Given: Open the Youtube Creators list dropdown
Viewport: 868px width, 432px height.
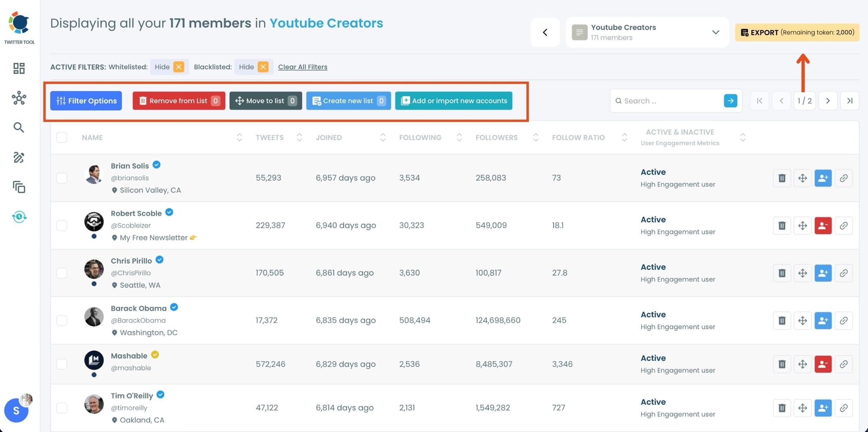Looking at the screenshot, I should tap(716, 32).
